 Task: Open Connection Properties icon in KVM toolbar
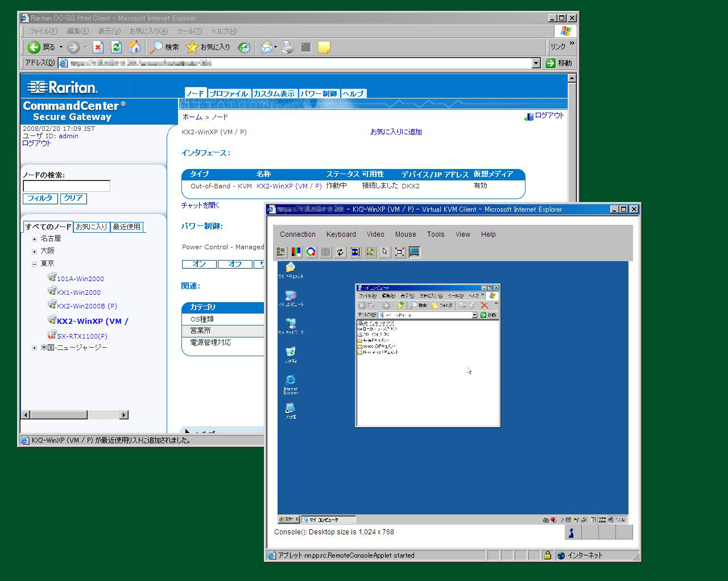click(281, 252)
